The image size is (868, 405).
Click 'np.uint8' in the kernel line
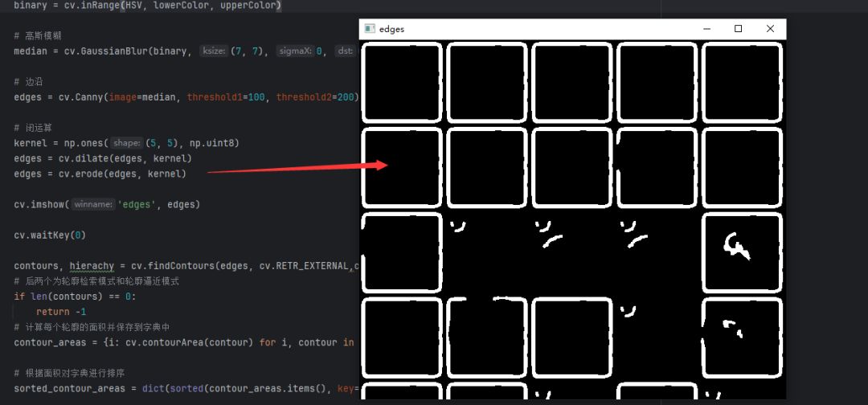coord(212,143)
